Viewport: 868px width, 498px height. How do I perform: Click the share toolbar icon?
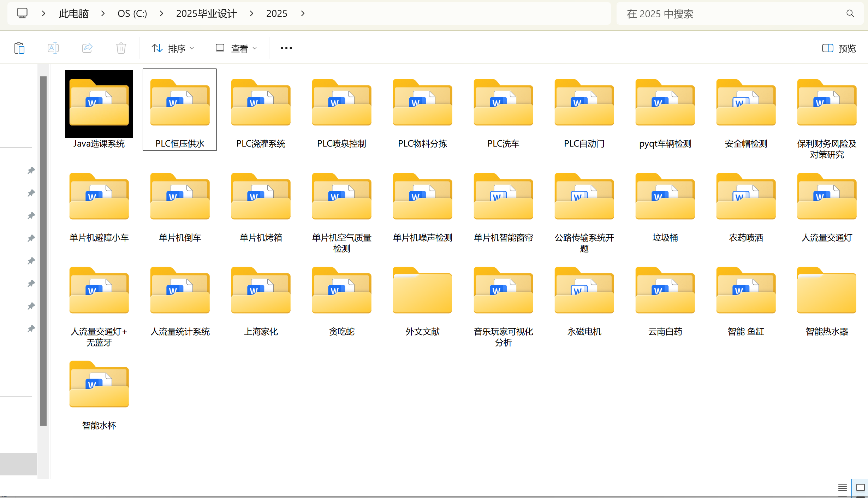[x=87, y=48]
